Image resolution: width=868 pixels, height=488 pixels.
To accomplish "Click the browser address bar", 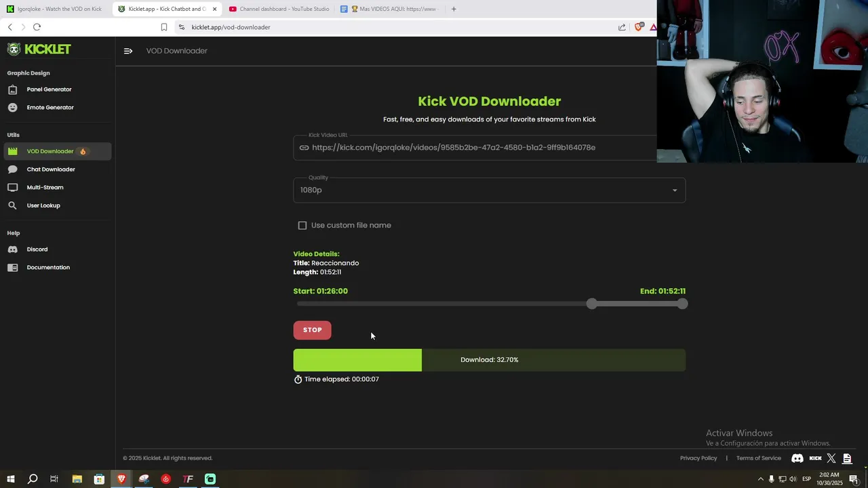I will (393, 27).
